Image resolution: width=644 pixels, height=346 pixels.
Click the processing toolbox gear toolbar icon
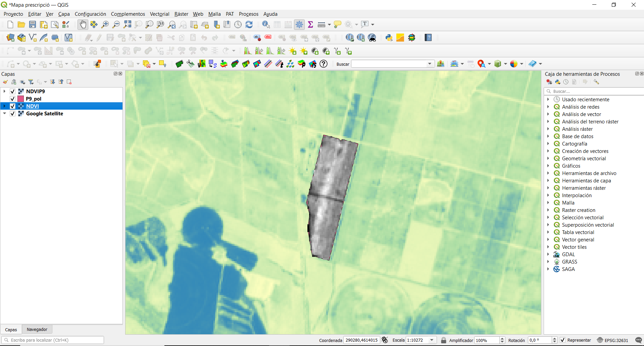299,24
